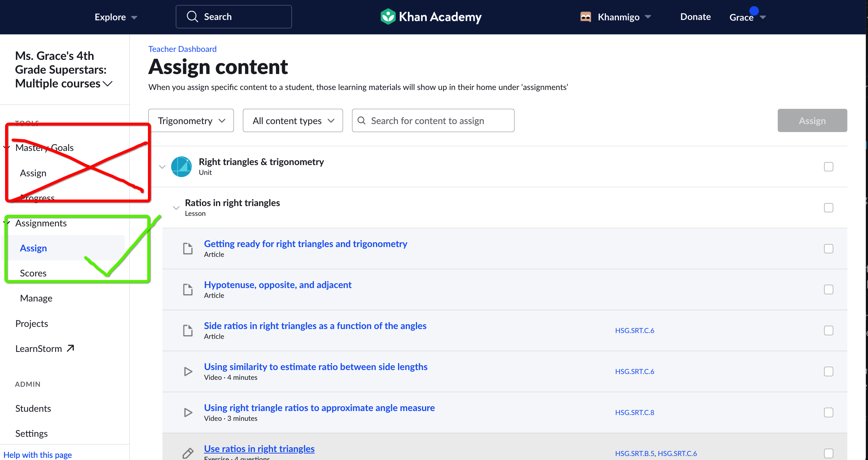The image size is (868, 460).
Task: Collapse the Ratios in right triangles lesson
Action: pyautogui.click(x=176, y=208)
